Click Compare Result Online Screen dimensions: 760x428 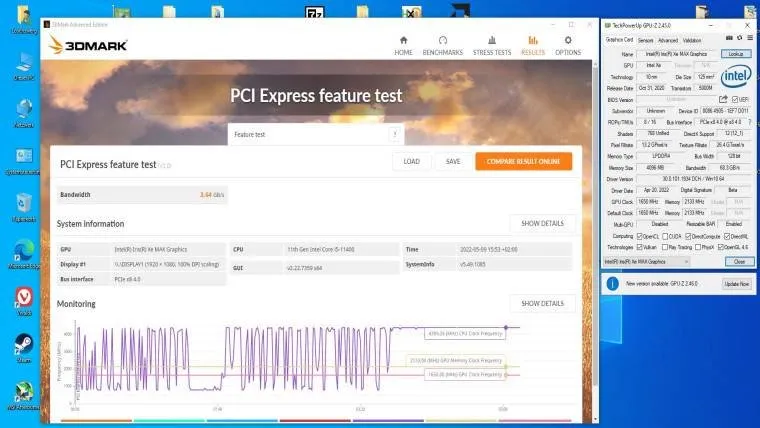523,161
